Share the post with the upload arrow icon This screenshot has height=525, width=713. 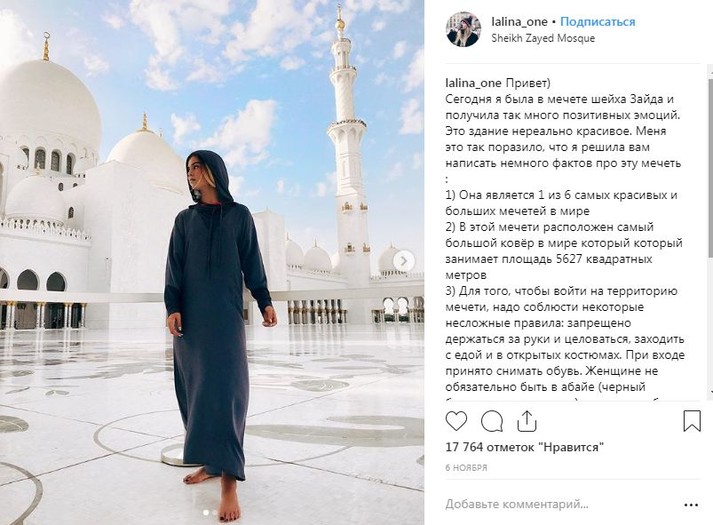527,421
